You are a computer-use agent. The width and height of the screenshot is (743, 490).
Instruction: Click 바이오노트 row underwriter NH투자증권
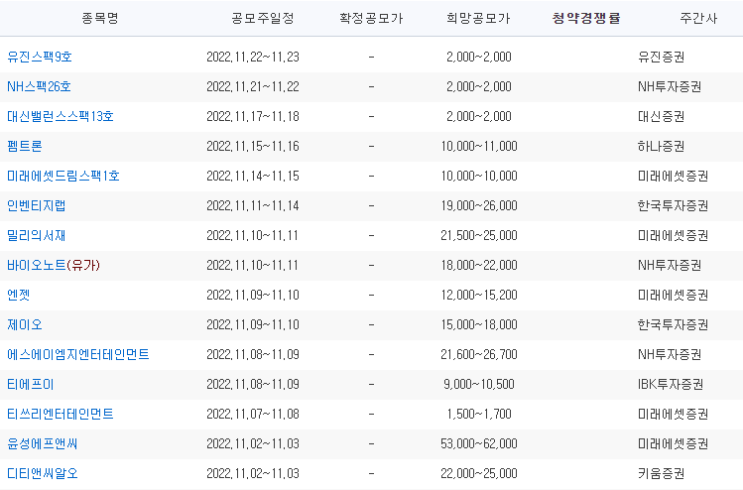click(x=670, y=266)
